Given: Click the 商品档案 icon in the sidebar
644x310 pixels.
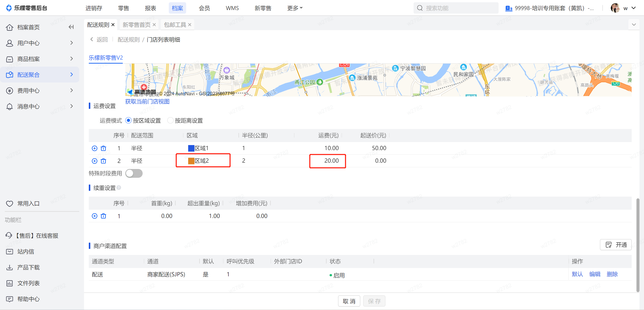Looking at the screenshot, I should (10, 59).
